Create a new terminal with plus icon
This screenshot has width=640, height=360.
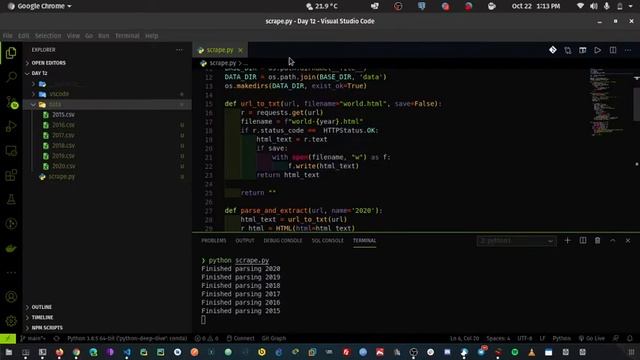(567, 240)
